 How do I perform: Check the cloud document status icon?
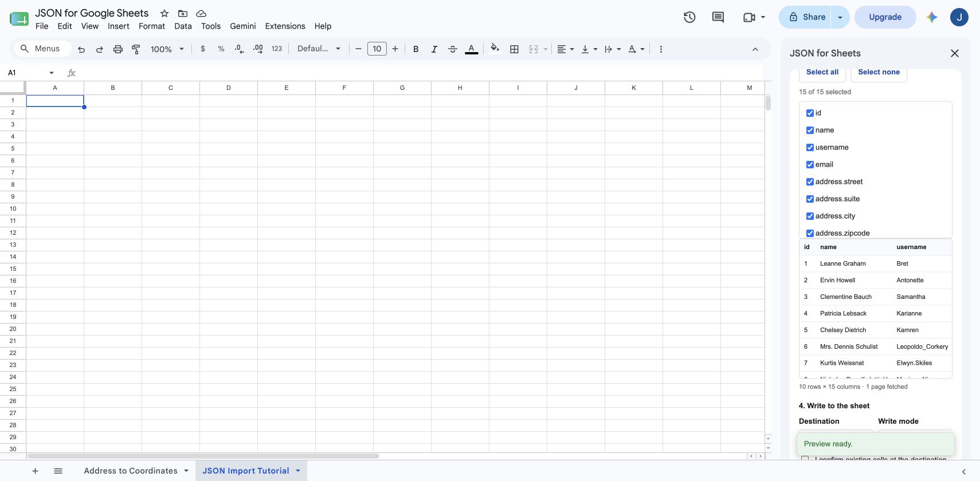point(201,13)
